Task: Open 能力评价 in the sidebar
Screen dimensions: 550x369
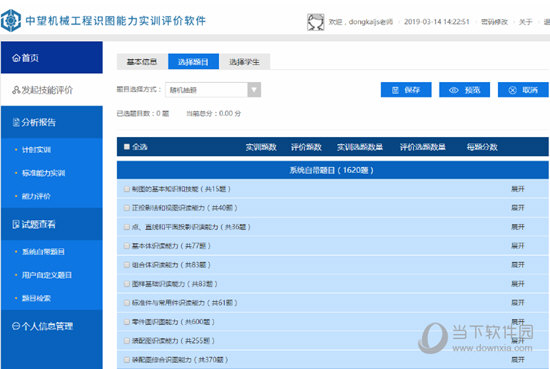Action: point(36,196)
